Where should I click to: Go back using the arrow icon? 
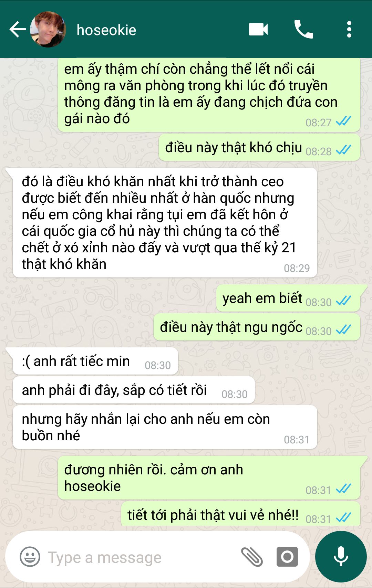pos(18,30)
